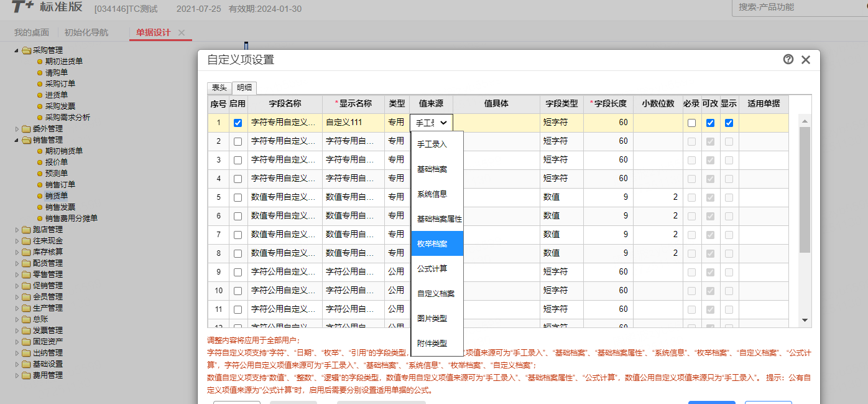Click the bullet icon beside 采购发票
868x404 pixels.
pos(40,106)
